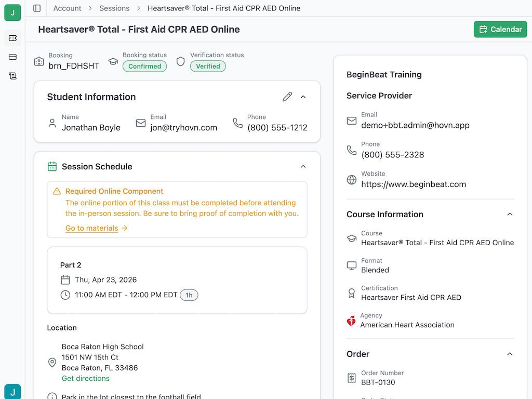Click the provider phone icon
Screen dimensions: 532x399
coord(352,150)
